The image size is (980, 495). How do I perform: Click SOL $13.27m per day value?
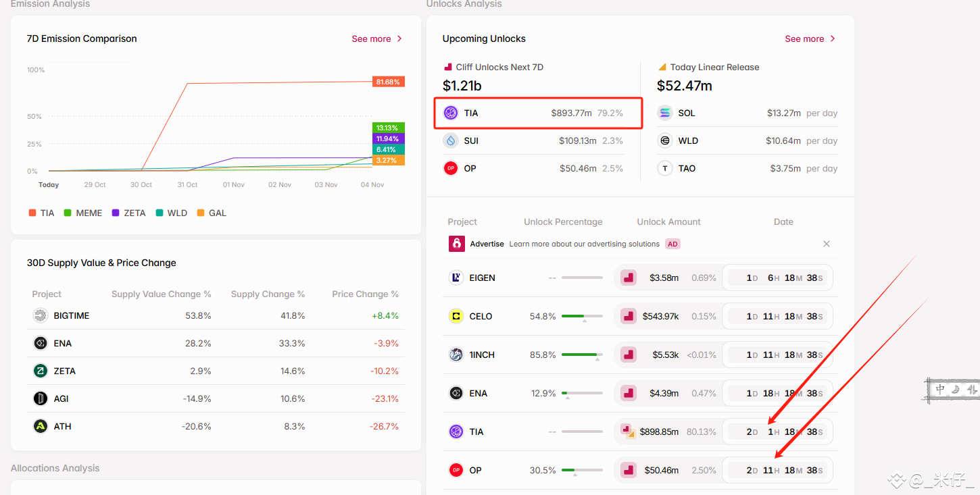pyautogui.click(x=783, y=113)
